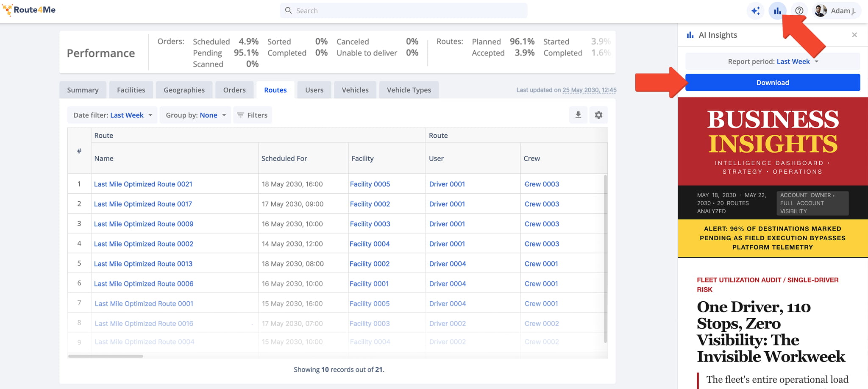
Task: Toggle the AI Insights bar chart icon
Action: pos(777,11)
